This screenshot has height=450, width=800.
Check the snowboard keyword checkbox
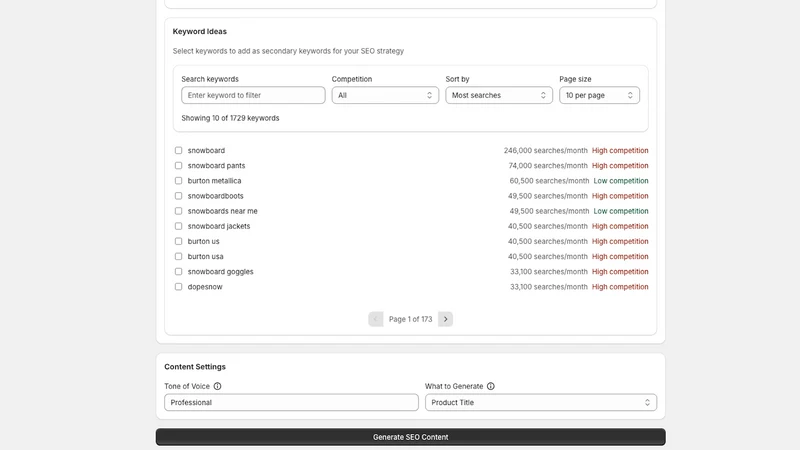pyautogui.click(x=178, y=151)
